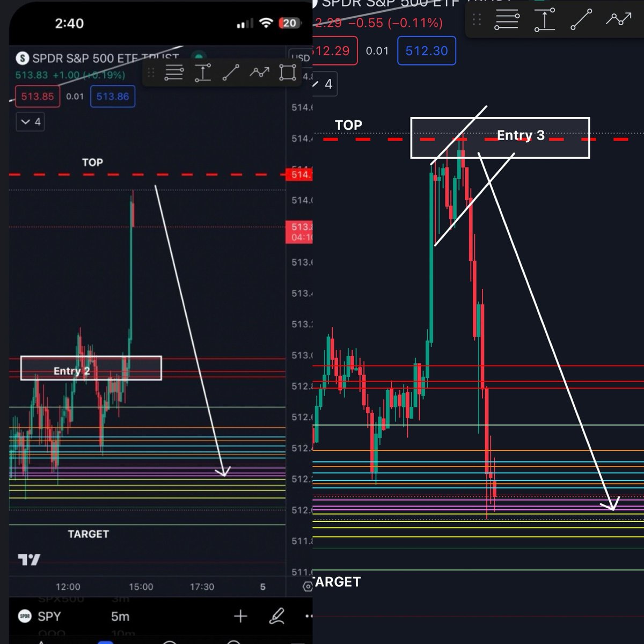Tap the green market status dot in the left chart
Viewport: 644px width, 644px height.
[199, 57]
